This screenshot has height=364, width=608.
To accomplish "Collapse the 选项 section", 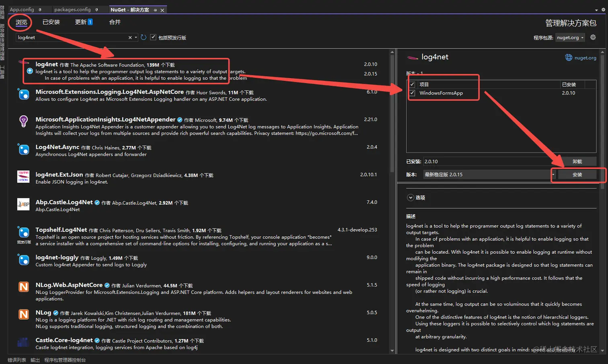I will 411,197.
